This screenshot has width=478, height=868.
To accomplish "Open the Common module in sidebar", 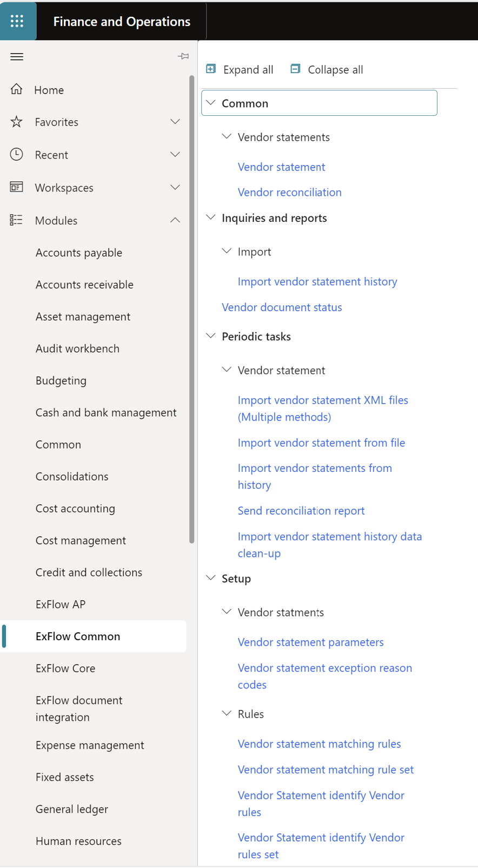I will pos(58,444).
